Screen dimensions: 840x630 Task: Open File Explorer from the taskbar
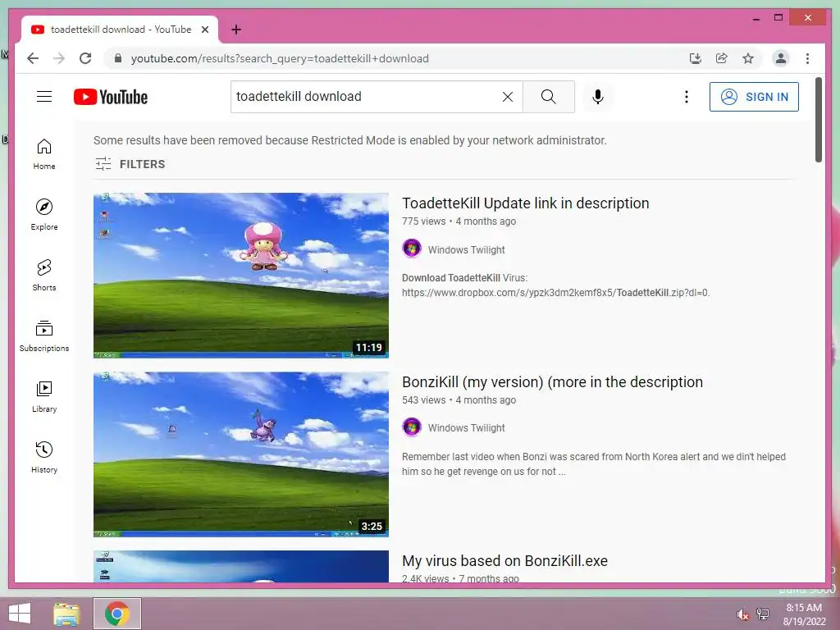[66, 614]
